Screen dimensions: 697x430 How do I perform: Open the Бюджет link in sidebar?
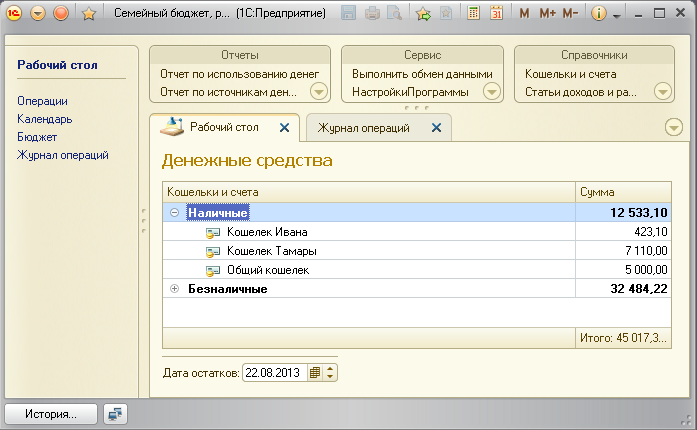pos(37,137)
